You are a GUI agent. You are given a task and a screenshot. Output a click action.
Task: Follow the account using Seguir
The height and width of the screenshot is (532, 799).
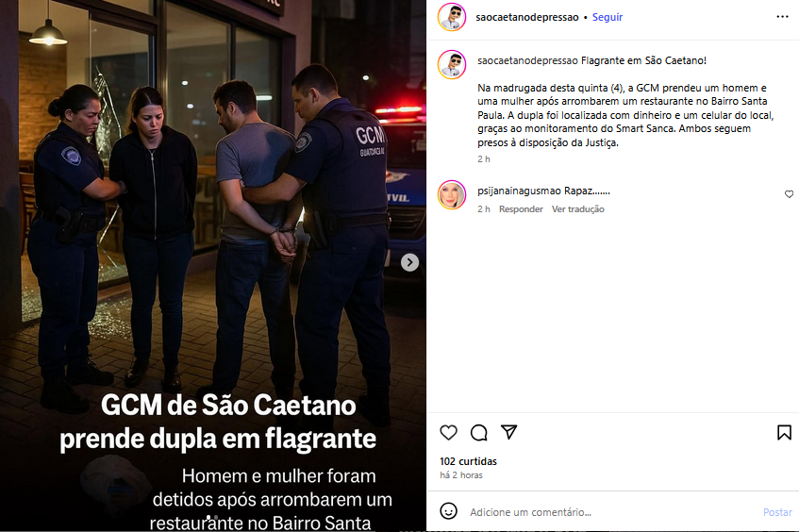pos(607,17)
